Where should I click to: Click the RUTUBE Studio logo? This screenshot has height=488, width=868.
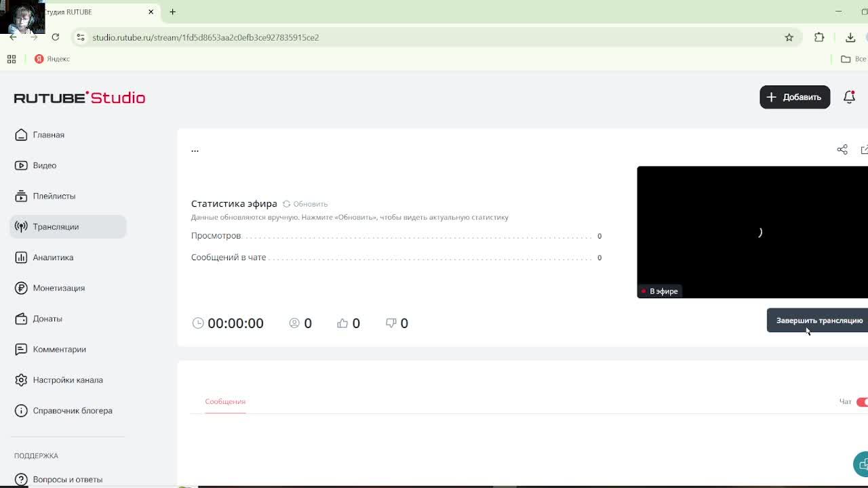pyautogui.click(x=79, y=98)
